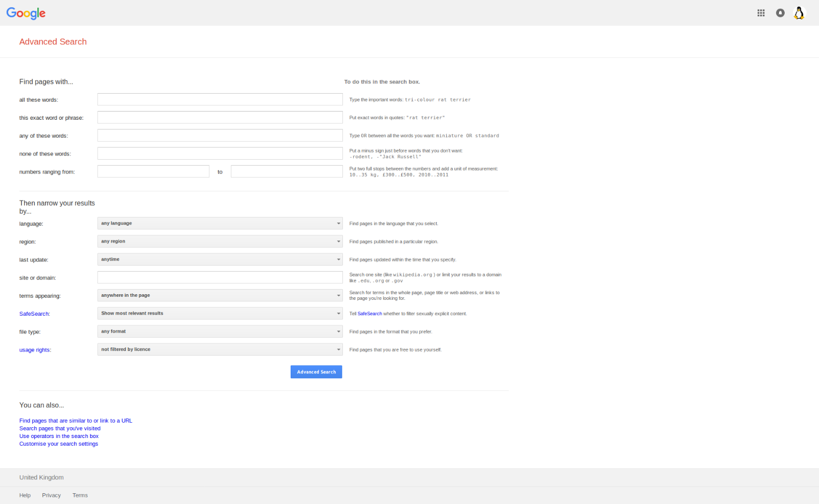Click the 'last update:' label
Screen dimensions: 819x504
click(34, 260)
